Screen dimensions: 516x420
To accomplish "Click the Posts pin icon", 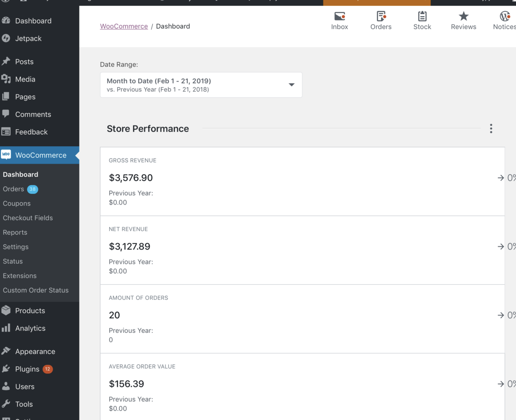I will click(x=6, y=61).
